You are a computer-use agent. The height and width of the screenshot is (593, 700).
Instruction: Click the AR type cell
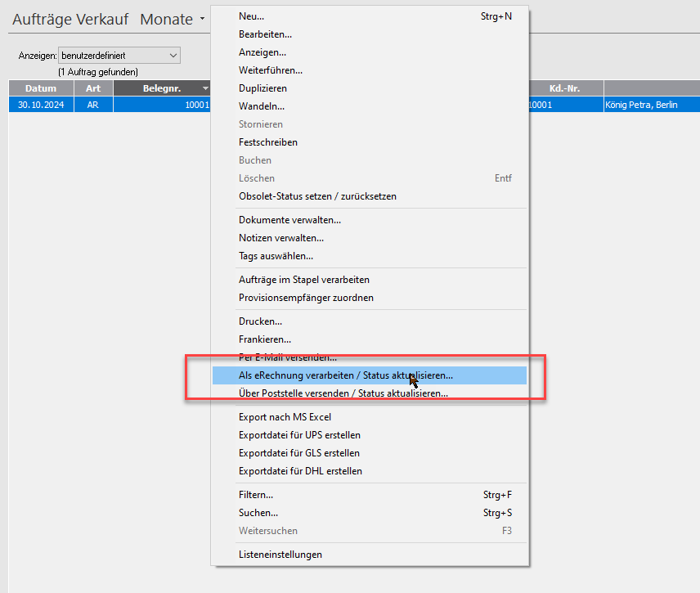click(93, 105)
